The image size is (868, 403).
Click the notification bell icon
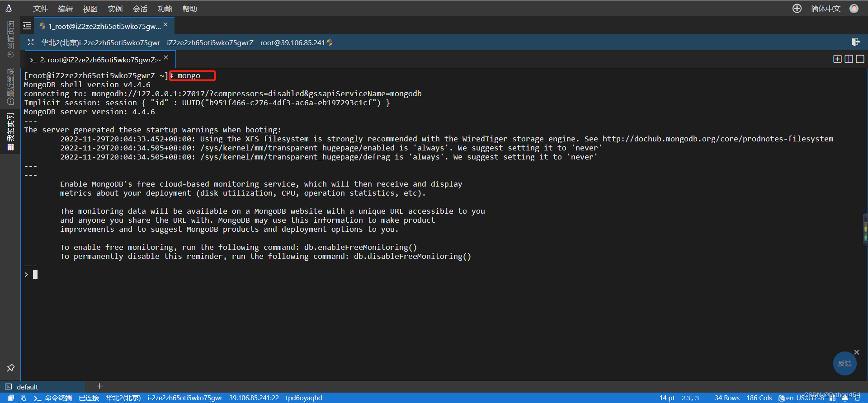coord(844,398)
